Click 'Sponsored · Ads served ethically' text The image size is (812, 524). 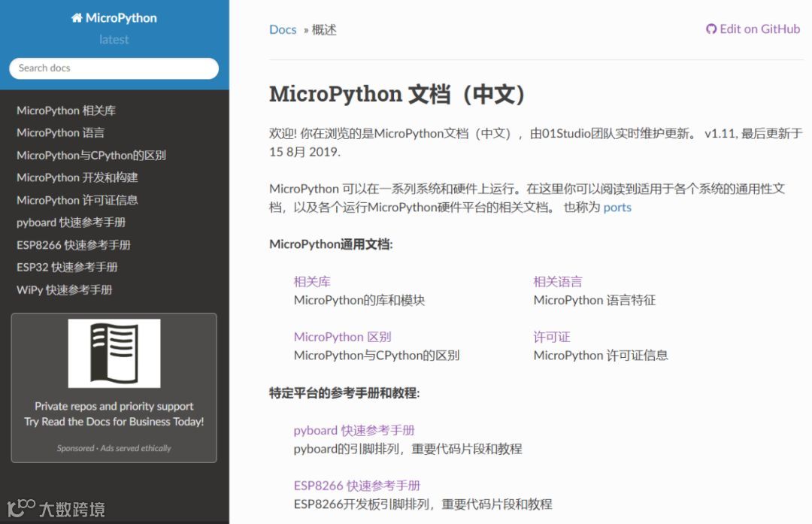[x=114, y=448]
